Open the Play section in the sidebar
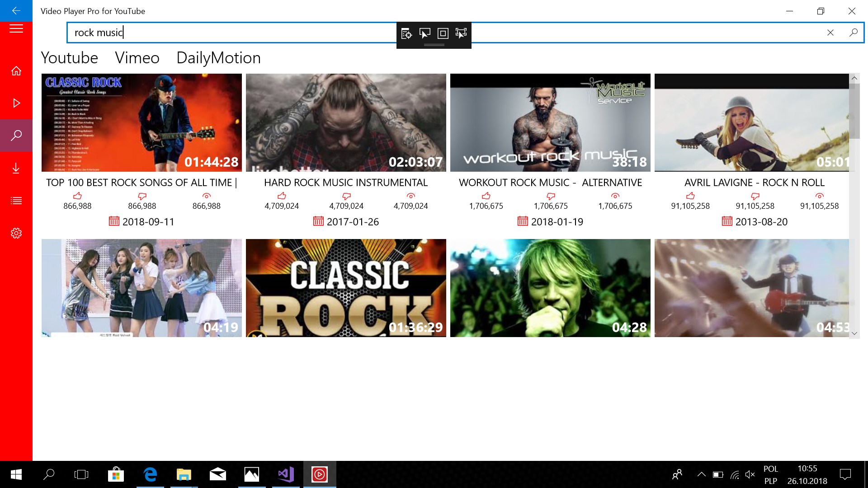868x488 pixels. 16,103
